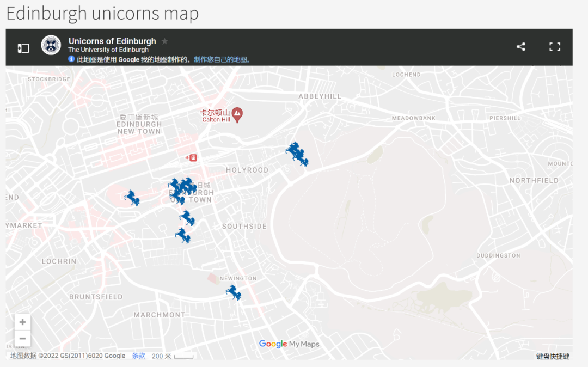Click the blue info icon in header
The image size is (588, 367).
click(x=71, y=59)
